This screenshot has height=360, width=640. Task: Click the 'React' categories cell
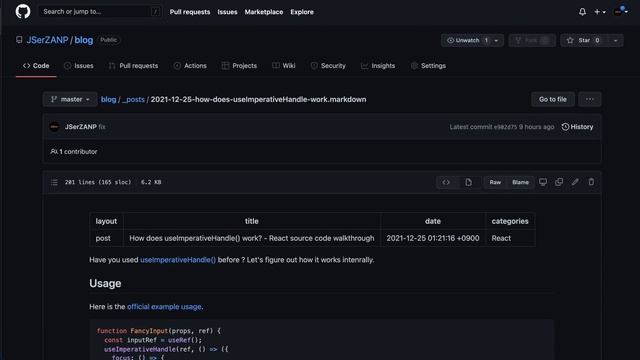510,238
